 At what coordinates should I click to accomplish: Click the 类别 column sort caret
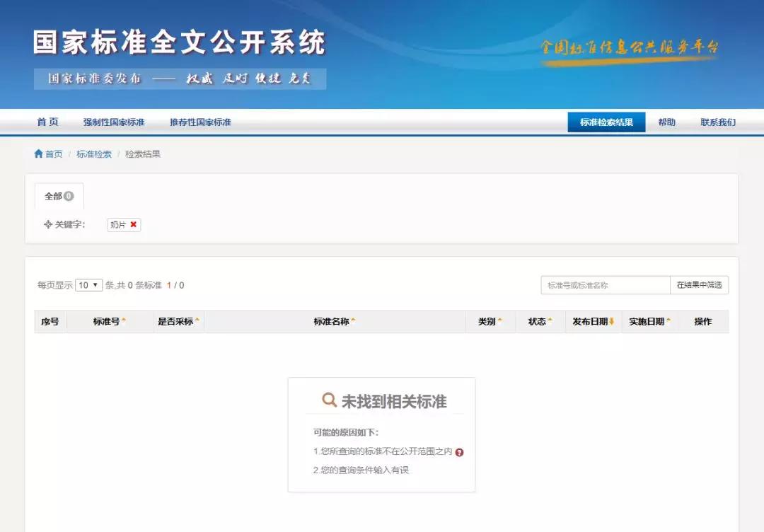click(x=499, y=320)
